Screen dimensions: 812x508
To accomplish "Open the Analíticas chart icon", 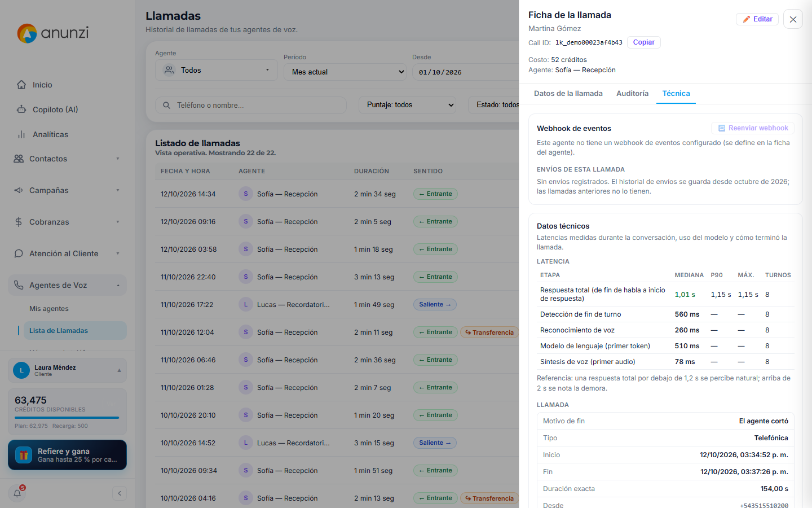I will click(21, 134).
